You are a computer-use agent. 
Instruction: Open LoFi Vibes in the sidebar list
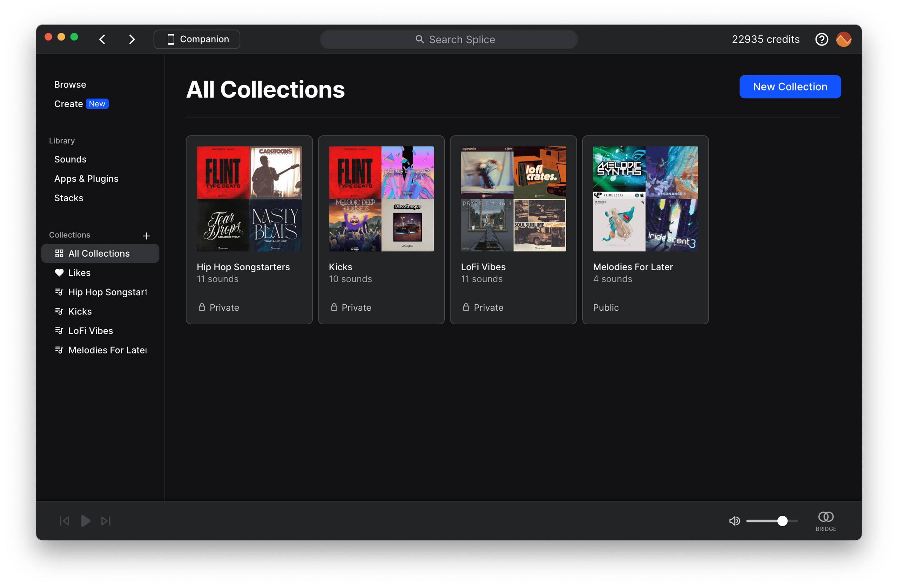coord(91,330)
